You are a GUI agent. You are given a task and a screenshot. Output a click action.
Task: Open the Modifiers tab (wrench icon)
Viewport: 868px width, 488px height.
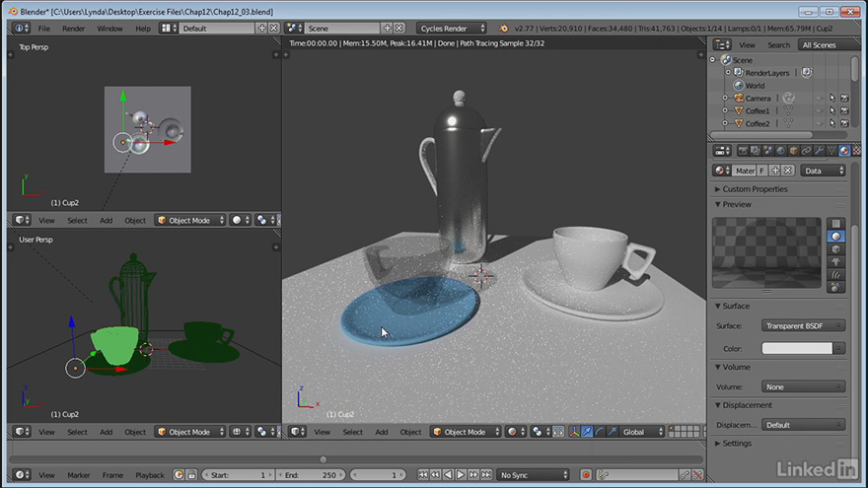point(819,151)
